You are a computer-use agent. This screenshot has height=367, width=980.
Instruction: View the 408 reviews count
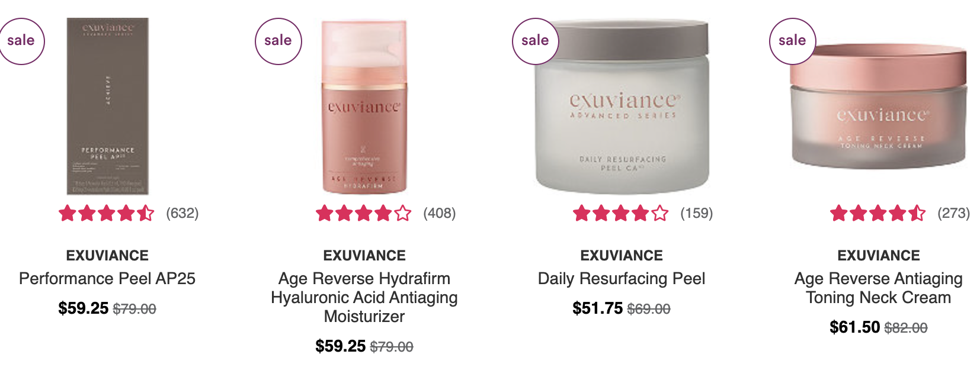440,213
